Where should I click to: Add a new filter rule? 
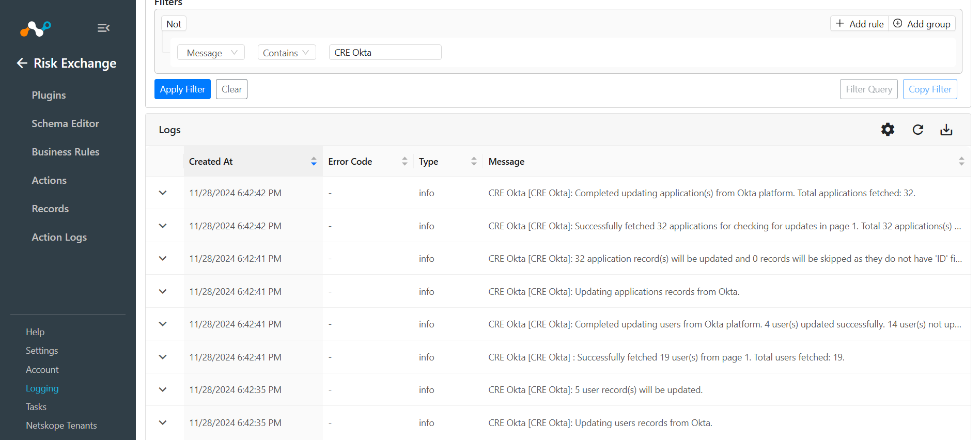click(x=860, y=24)
